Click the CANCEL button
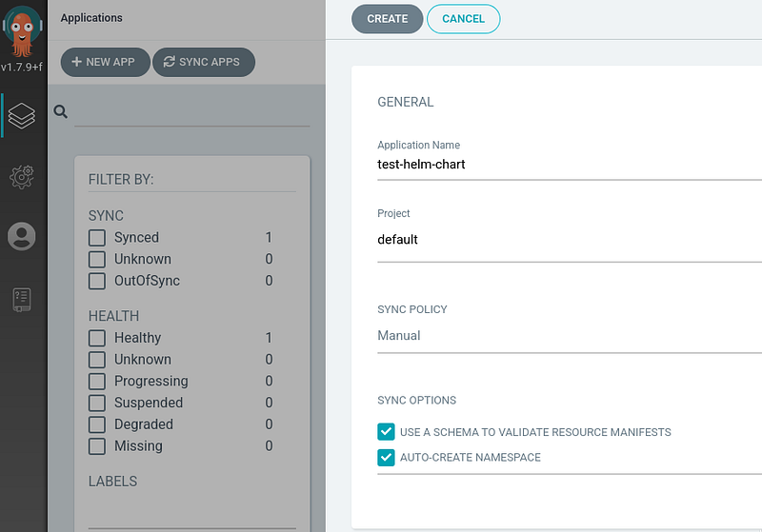The width and height of the screenshot is (762, 532). point(463,19)
